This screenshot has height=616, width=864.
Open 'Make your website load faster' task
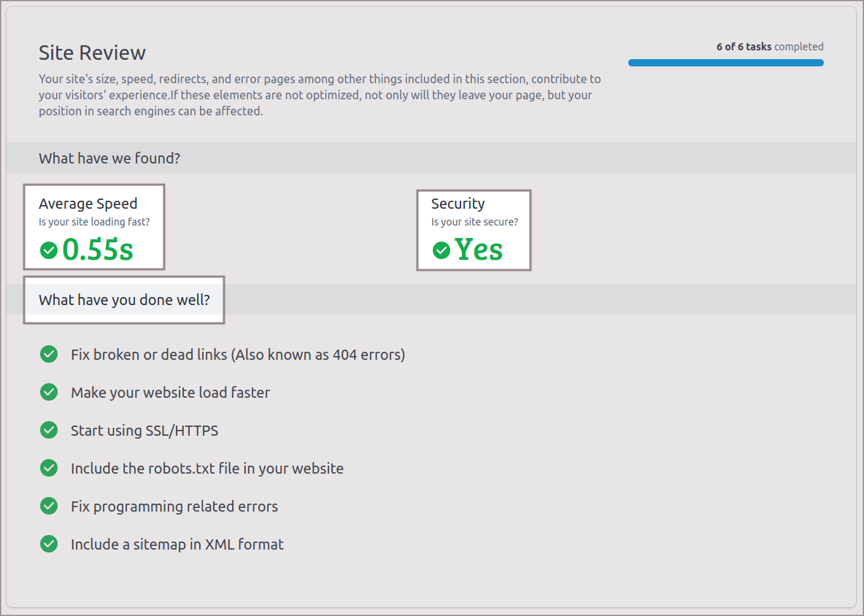tap(170, 393)
